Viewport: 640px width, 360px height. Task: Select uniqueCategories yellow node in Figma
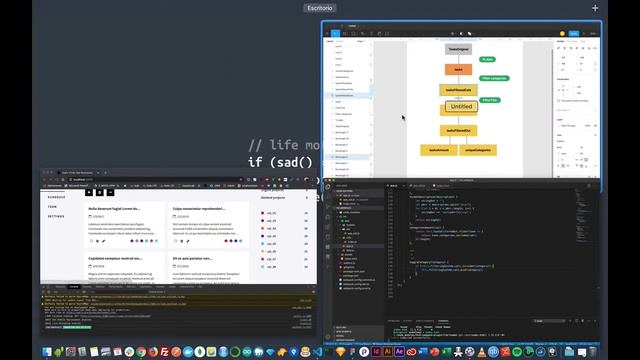478,150
